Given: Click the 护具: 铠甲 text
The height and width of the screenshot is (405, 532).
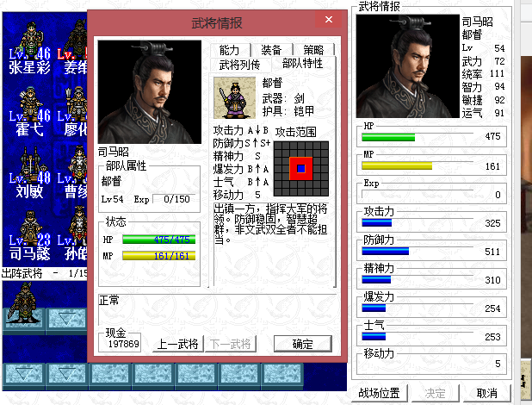Looking at the screenshot, I should [x=288, y=111].
